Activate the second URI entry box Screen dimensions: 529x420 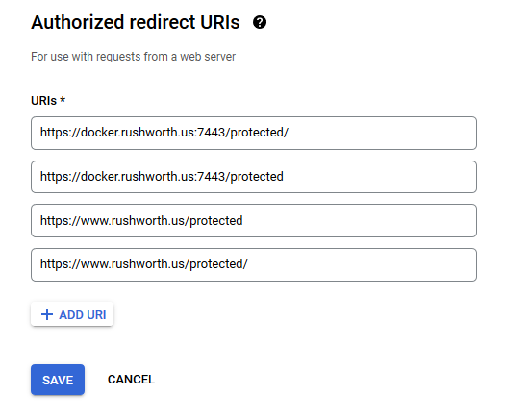tap(254, 177)
